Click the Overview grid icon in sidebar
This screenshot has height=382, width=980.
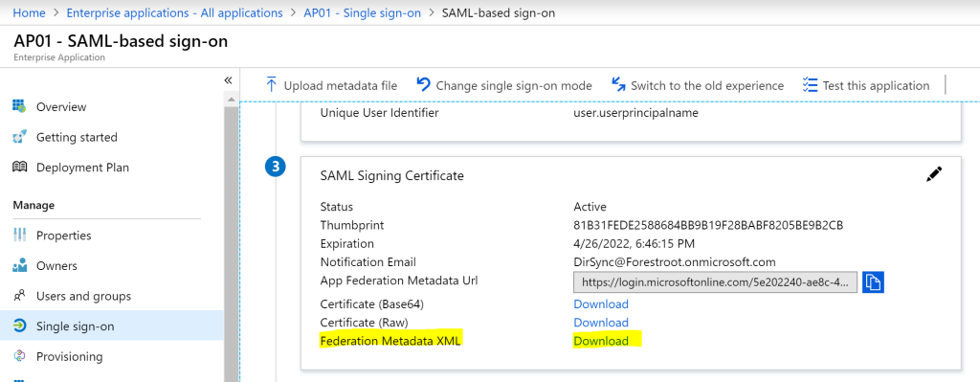(x=19, y=107)
